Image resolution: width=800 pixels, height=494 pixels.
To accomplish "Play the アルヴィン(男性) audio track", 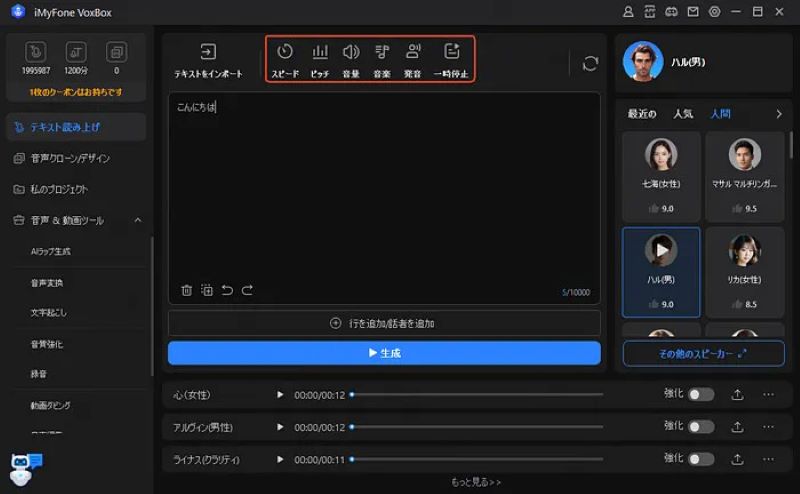I will pyautogui.click(x=280, y=427).
